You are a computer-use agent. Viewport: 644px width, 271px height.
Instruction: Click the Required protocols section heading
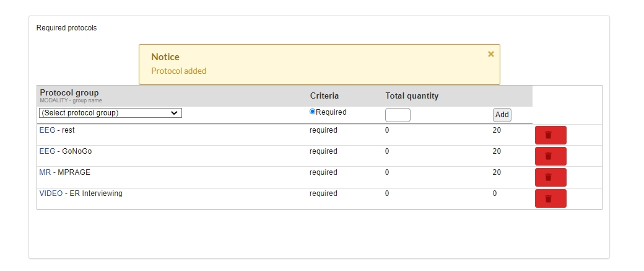point(66,28)
